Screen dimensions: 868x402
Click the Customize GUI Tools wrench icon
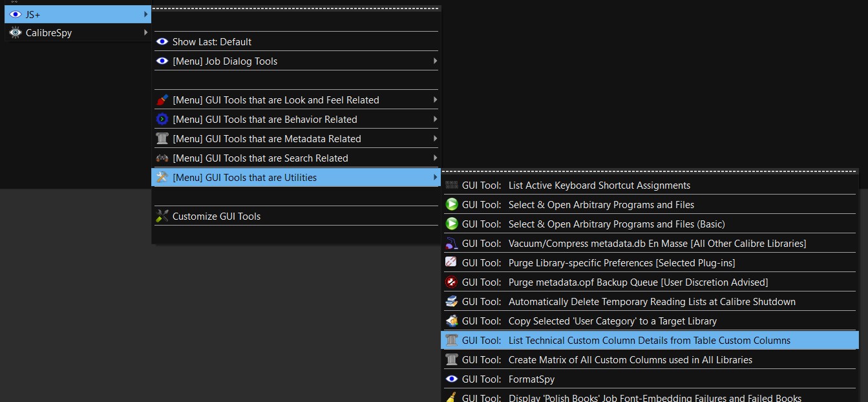tap(162, 217)
